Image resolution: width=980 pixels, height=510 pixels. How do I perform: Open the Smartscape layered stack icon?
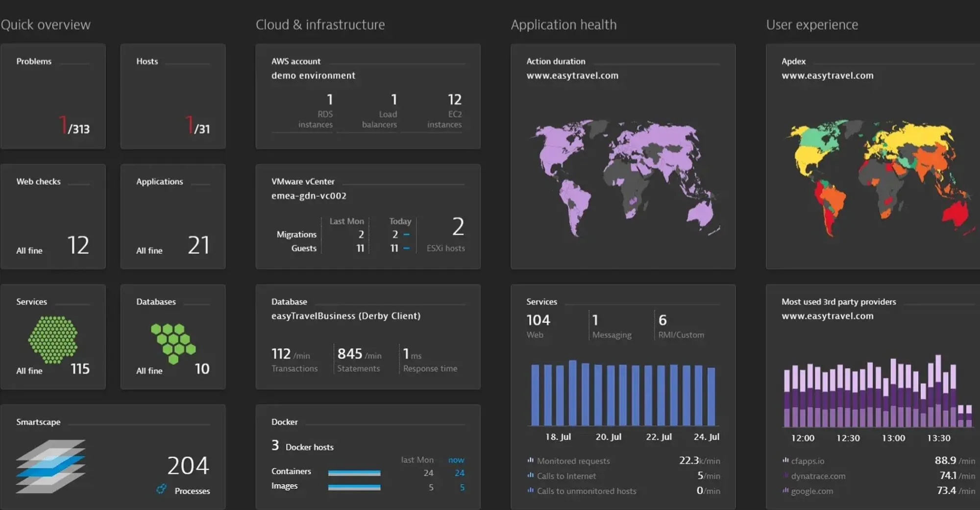coord(50,466)
